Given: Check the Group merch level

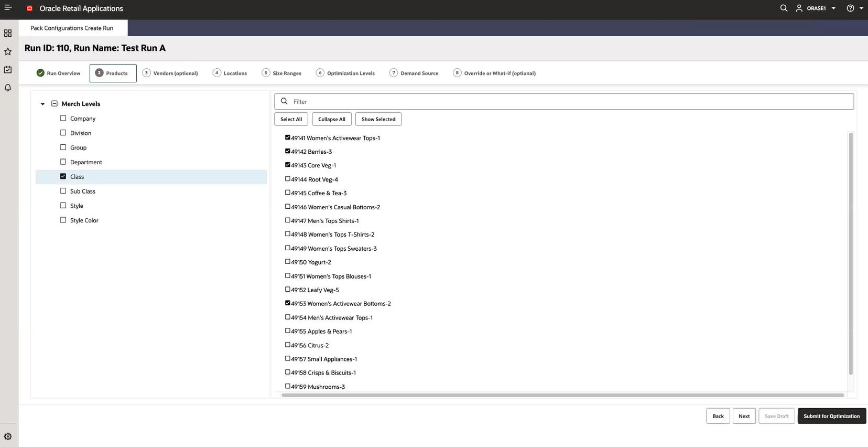Looking at the screenshot, I should 63,147.
